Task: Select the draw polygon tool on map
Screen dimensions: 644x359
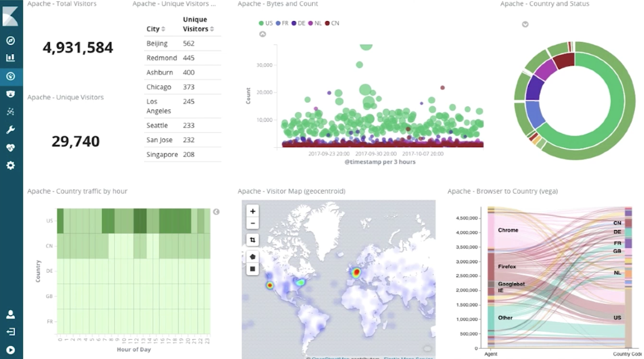Action: 253,257
